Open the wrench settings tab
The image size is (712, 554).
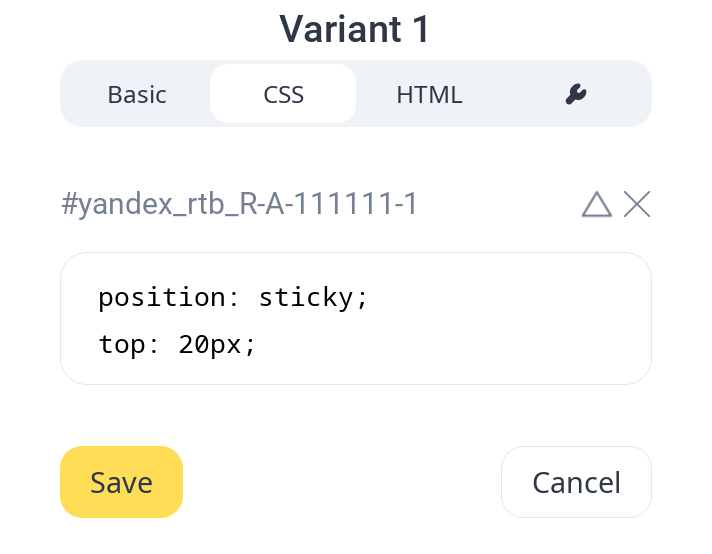575,94
